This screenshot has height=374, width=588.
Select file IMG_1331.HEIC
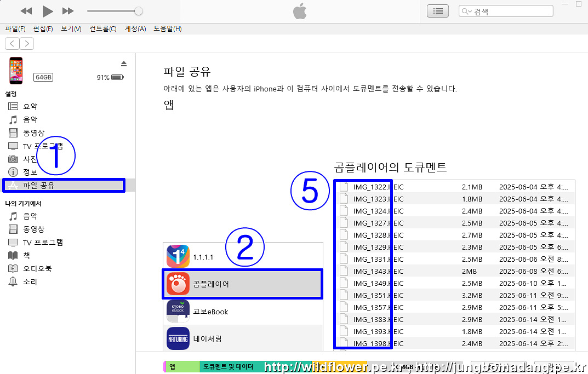tap(378, 259)
